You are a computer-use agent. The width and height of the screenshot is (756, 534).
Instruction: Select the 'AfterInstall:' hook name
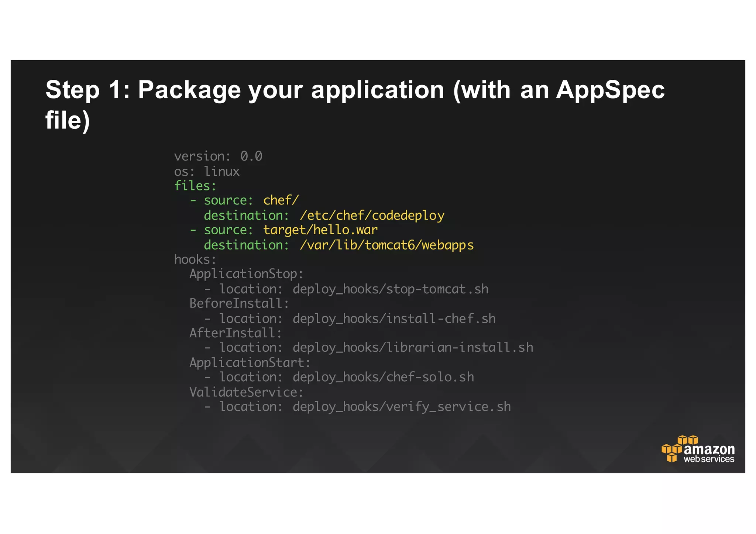coord(236,333)
